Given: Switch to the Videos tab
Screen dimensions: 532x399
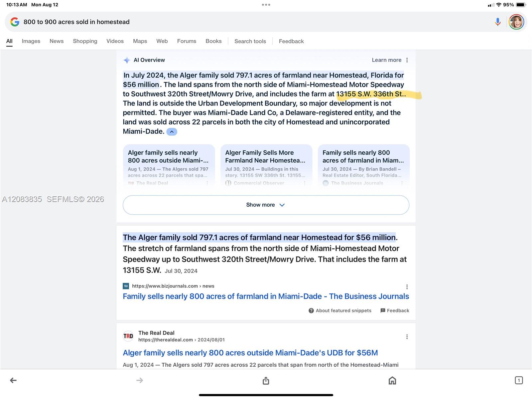Looking at the screenshot, I should click(115, 41).
